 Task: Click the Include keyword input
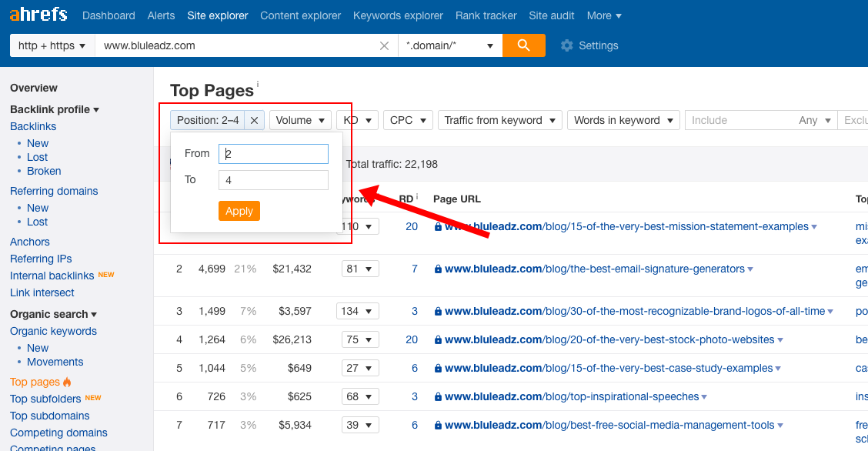point(739,120)
